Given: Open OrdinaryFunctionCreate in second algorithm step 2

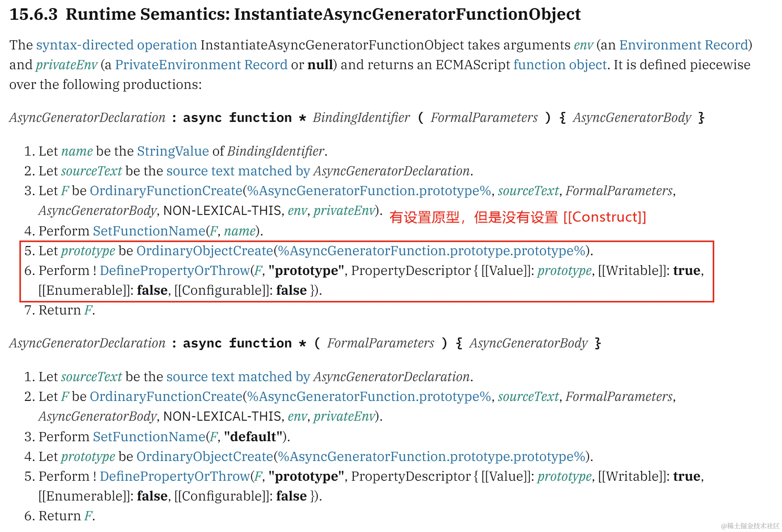Looking at the screenshot, I should 166,397.
